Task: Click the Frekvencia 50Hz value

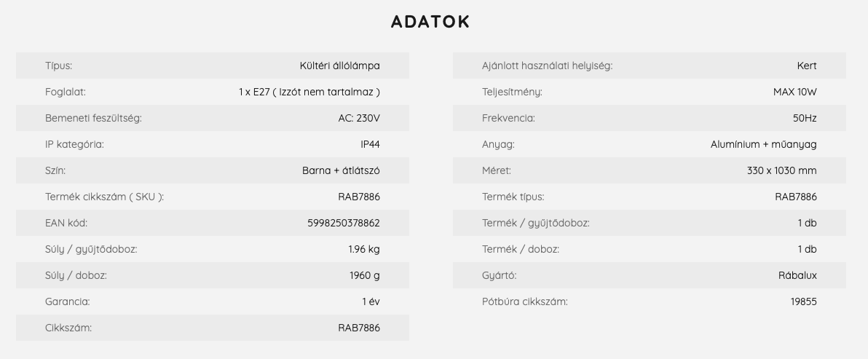Action: pyautogui.click(x=805, y=118)
